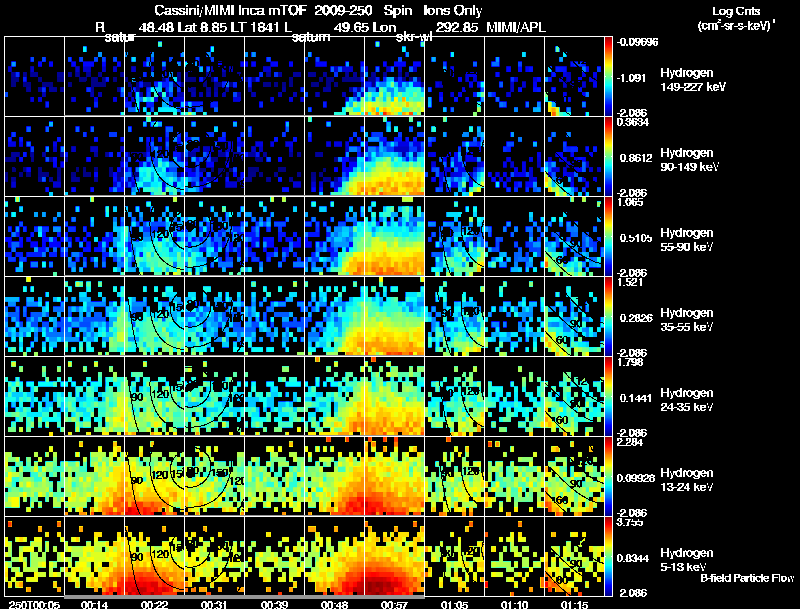Screen dimensions: 800x609
Task: Select the Hydrogen 24-35 keV color bar
Action: coord(608,396)
